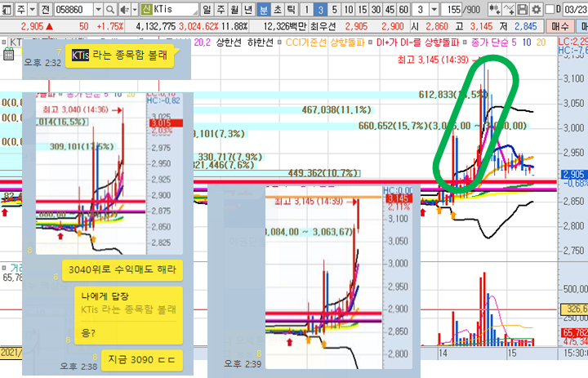The width and height of the screenshot is (588, 378).
Task: Click the 나에게 답장 reply bubble
Action: point(128,315)
